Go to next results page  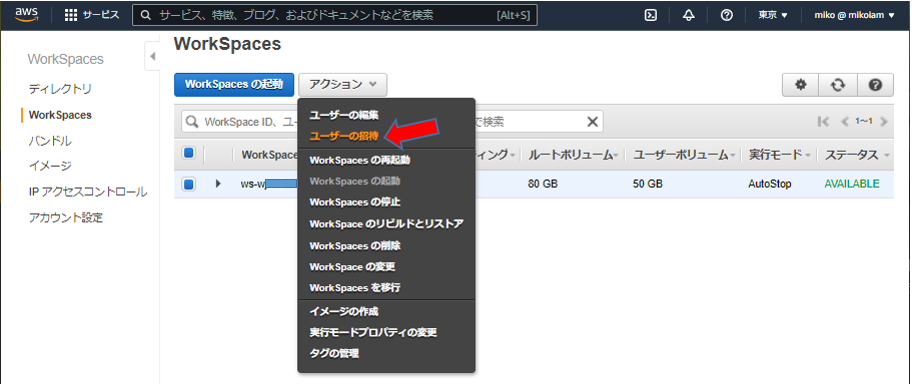click(884, 121)
